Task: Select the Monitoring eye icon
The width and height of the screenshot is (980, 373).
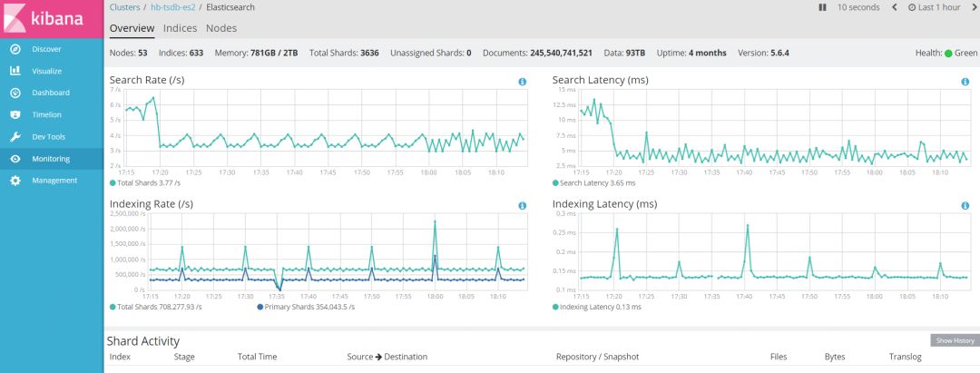Action: click(x=15, y=159)
